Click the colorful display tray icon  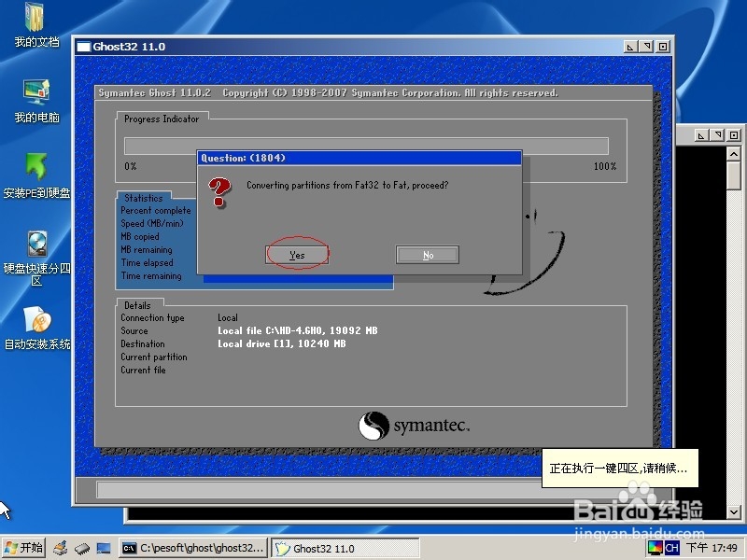click(x=655, y=548)
